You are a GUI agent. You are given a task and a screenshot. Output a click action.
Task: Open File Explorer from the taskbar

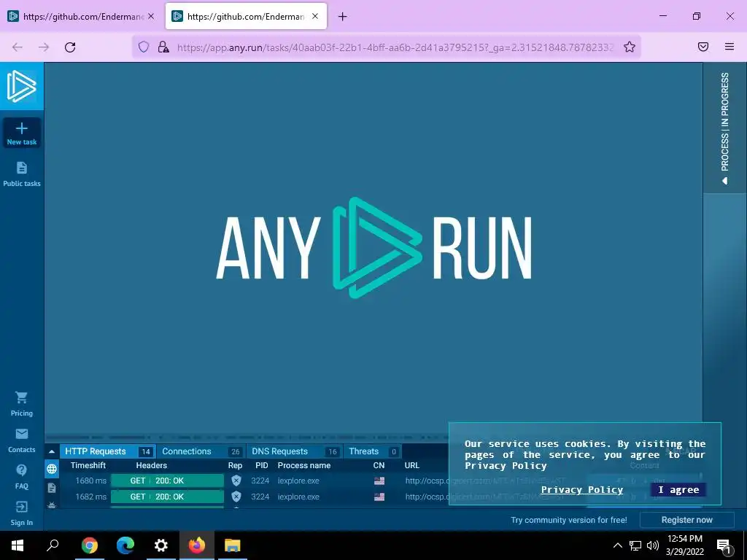pos(233,545)
